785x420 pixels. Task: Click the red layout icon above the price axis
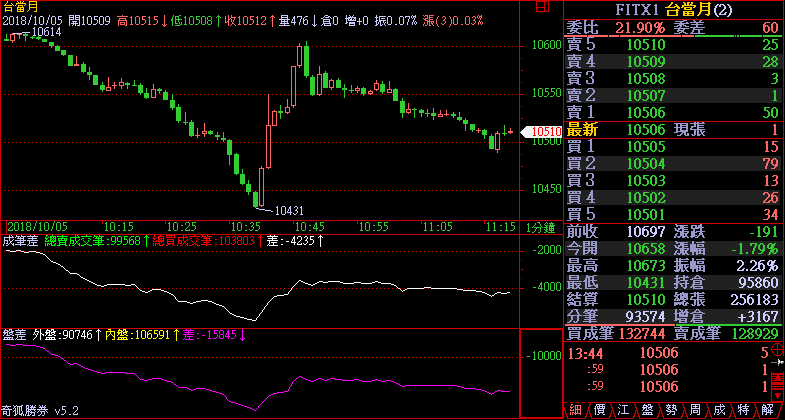pos(542,7)
